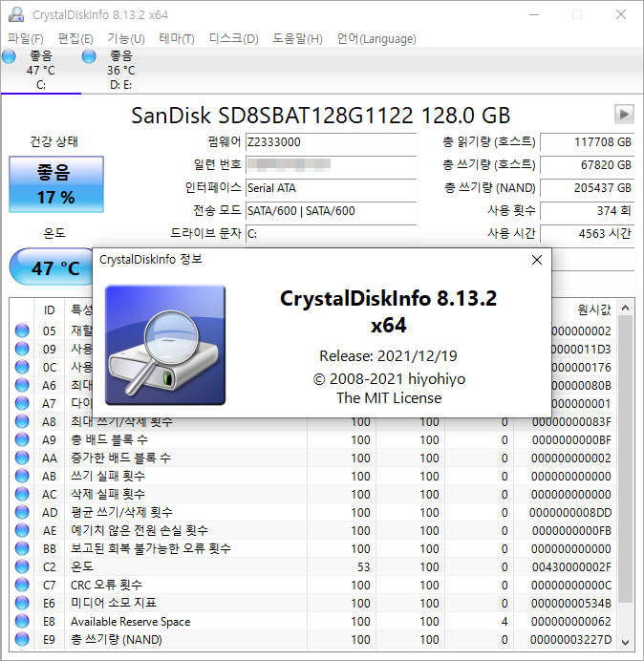Image resolution: width=644 pixels, height=661 pixels.
Task: Click the Release: 2021/12/19 text
Action: coord(389,356)
